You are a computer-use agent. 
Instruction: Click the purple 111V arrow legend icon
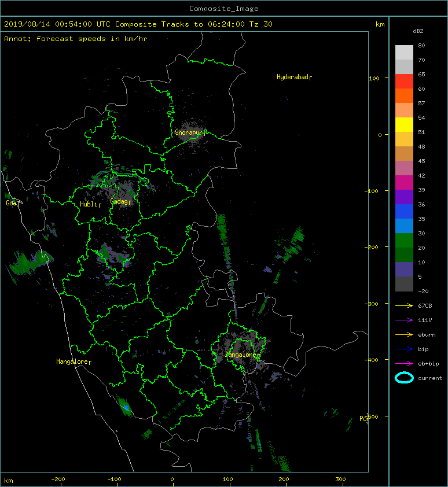[404, 320]
